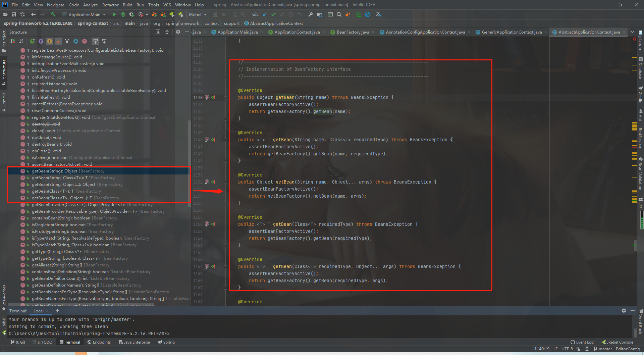644x355 pixels.
Task: Click the Build project hammer icon
Action: pos(53,14)
